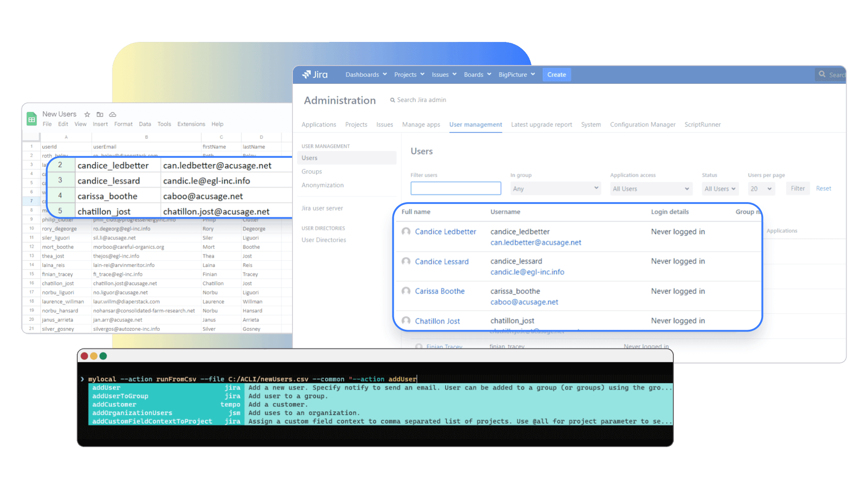This screenshot has width=868, height=489.
Task: Click the Filter button
Action: click(x=797, y=188)
